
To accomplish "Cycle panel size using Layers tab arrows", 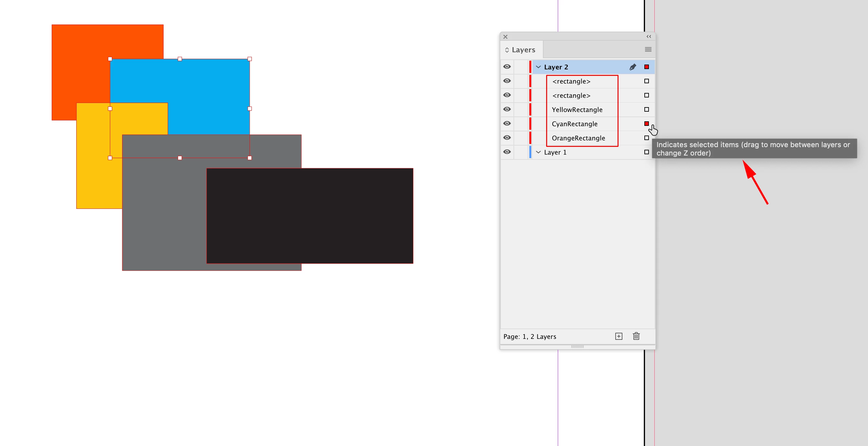I will [507, 50].
